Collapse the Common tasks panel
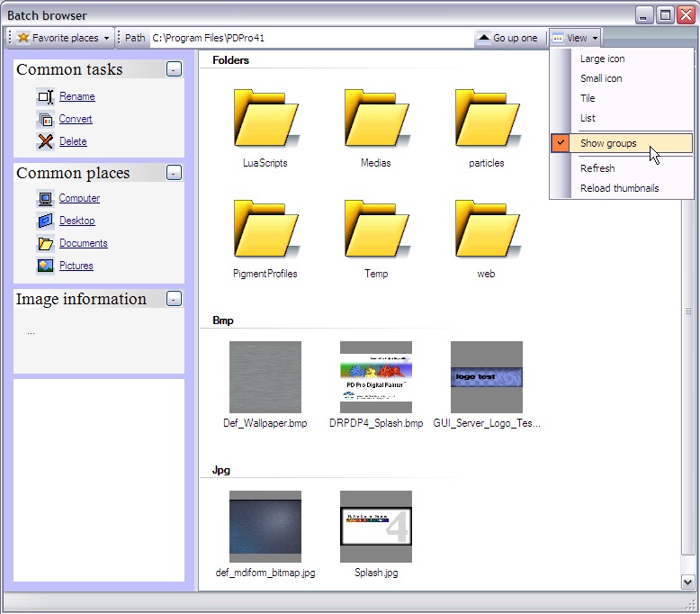 click(175, 69)
